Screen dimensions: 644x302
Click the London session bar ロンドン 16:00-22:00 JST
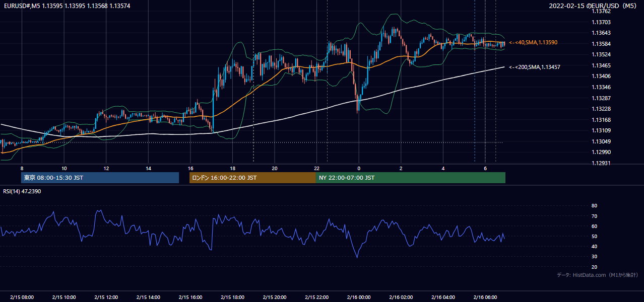click(252, 178)
